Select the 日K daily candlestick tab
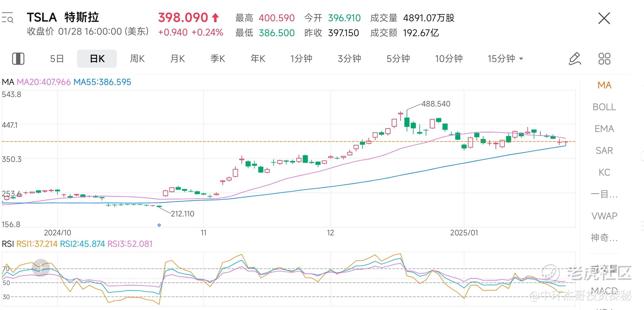The height and width of the screenshot is (310, 644). (x=97, y=59)
